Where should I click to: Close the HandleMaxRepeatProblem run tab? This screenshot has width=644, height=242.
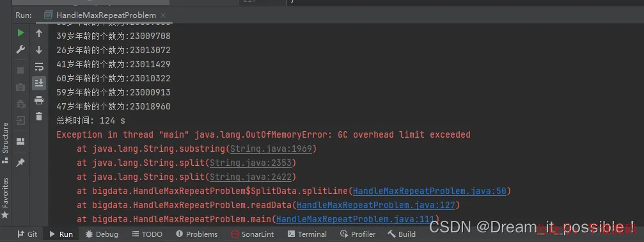[x=163, y=15]
